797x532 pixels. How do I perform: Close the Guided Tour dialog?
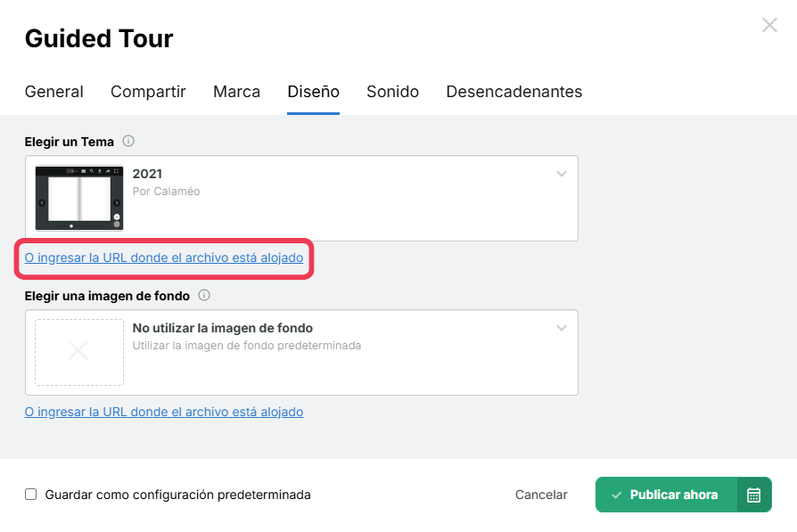[x=769, y=25]
